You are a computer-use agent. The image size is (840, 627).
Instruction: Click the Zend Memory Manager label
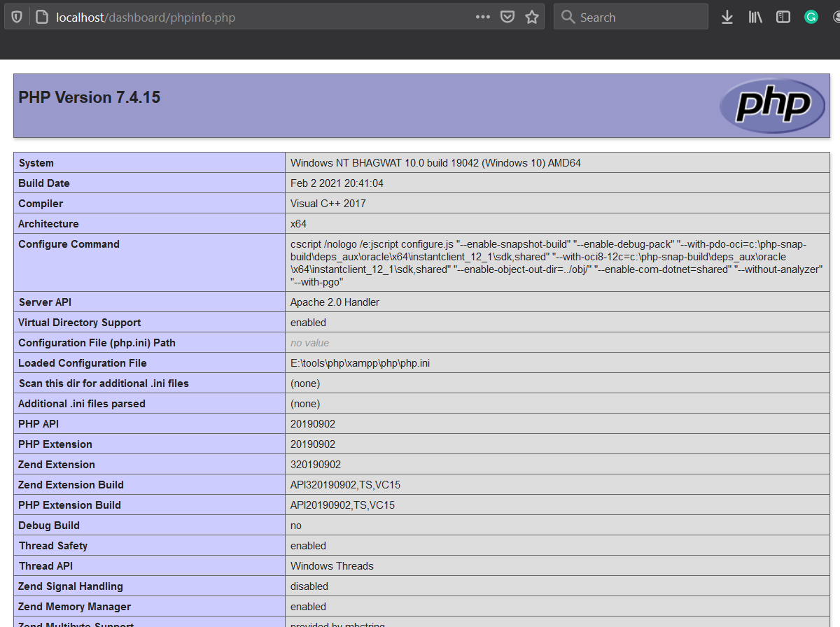pos(75,607)
